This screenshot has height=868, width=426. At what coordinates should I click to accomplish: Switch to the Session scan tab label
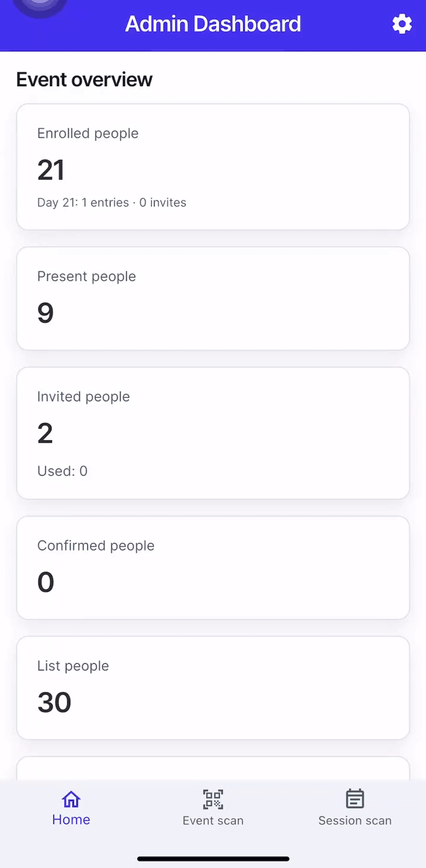(x=354, y=820)
